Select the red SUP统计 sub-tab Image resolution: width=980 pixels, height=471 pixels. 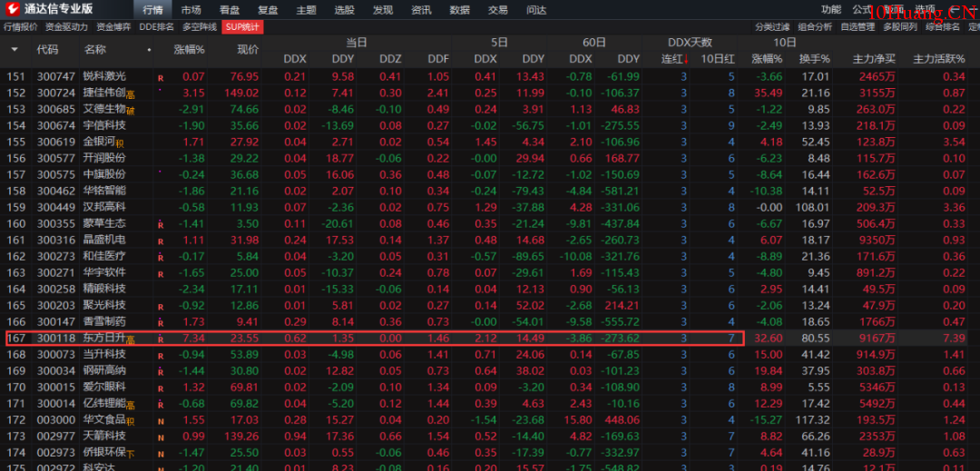click(x=242, y=27)
